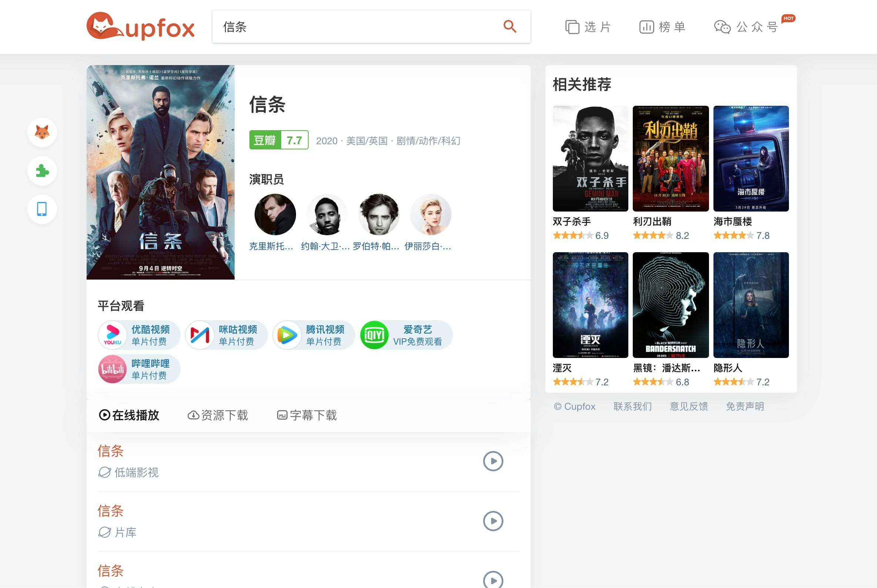This screenshot has height=588, width=877.
Task: Switch to 字幕下载 tab
Action: coord(307,415)
